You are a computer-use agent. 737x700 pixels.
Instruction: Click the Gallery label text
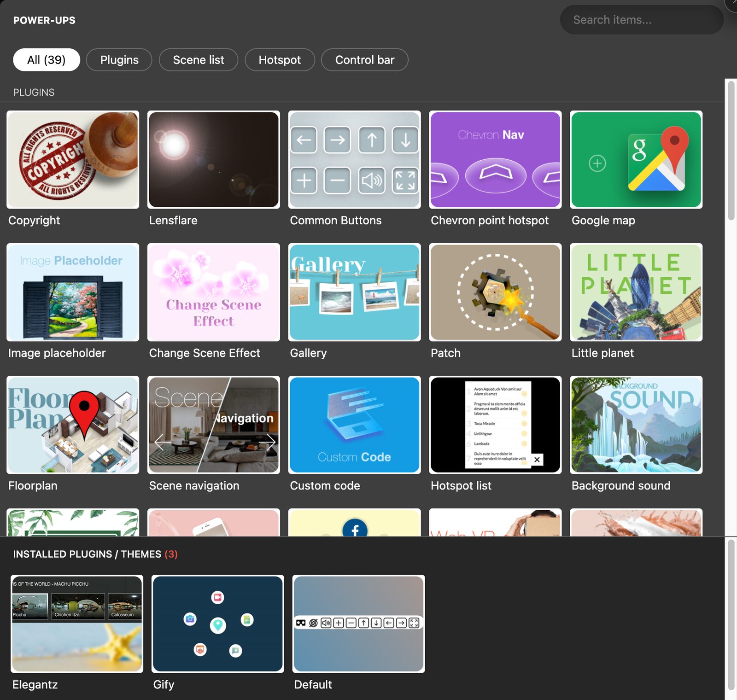[x=308, y=353]
